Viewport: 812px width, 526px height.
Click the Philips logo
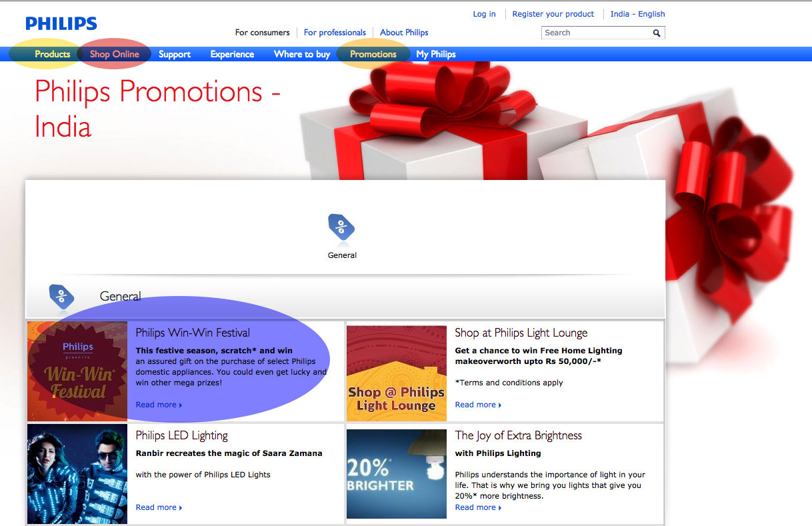click(x=61, y=24)
